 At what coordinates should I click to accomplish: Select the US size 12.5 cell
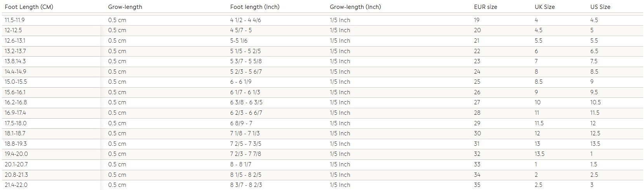click(x=595, y=133)
